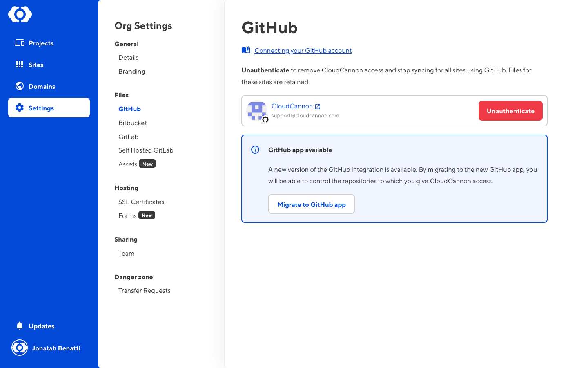Click the CloudCannon GitHub account avatar
The width and height of the screenshot is (588, 368).
coord(257,111)
